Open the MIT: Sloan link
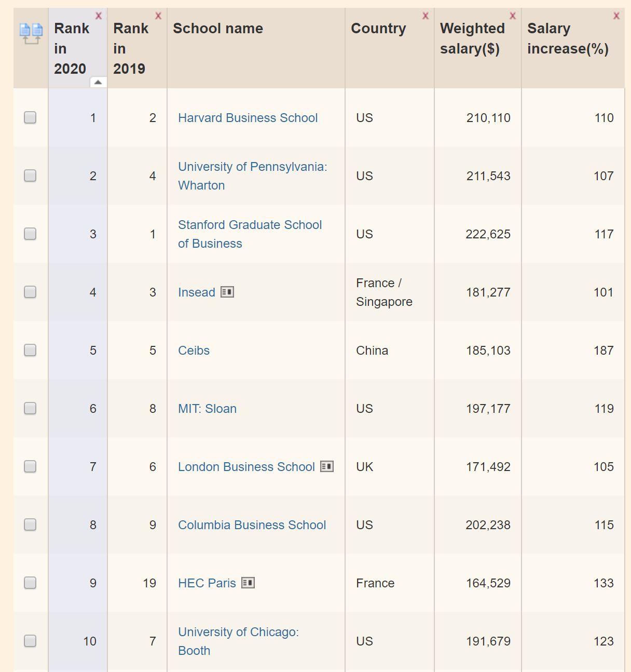The image size is (631, 672). click(x=207, y=409)
